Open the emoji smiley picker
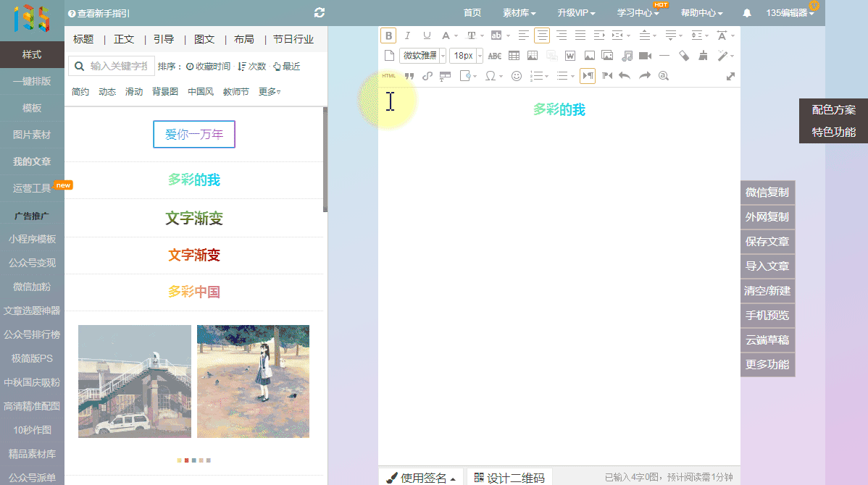Image resolution: width=868 pixels, height=485 pixels. coord(517,75)
